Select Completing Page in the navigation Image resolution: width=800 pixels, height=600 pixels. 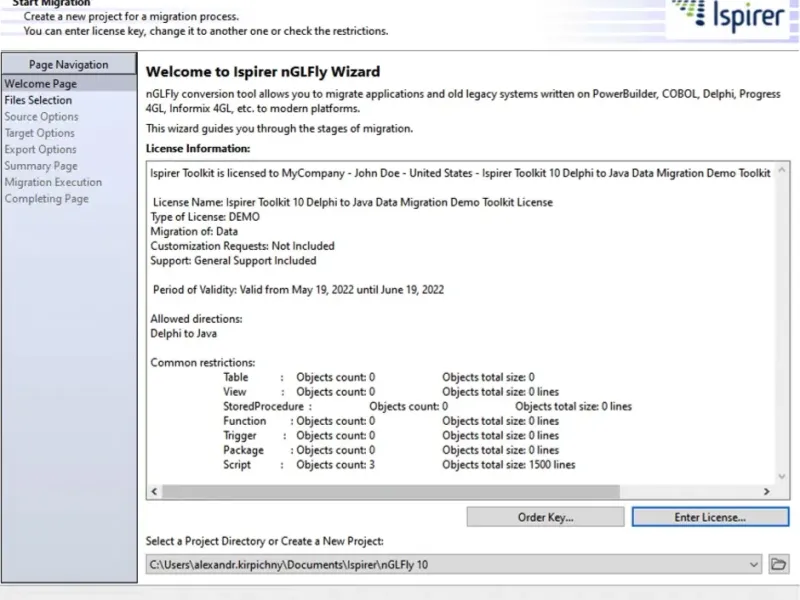coord(46,198)
